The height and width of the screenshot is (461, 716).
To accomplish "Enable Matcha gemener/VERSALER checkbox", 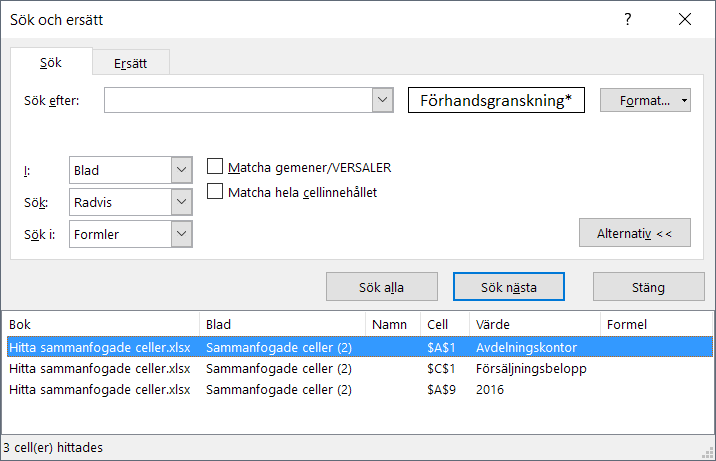I will (x=214, y=167).
